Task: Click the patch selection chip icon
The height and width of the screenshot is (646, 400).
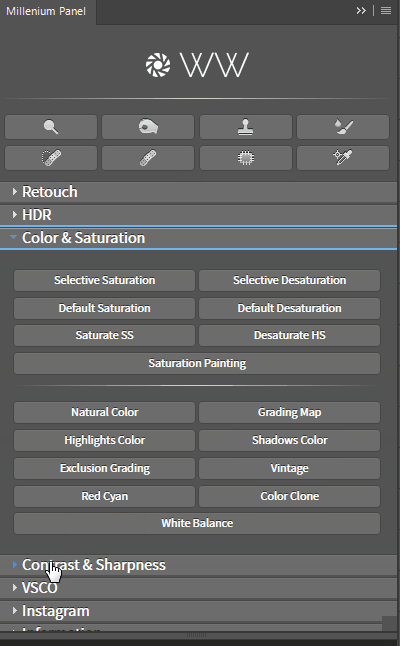Action: tap(246, 158)
